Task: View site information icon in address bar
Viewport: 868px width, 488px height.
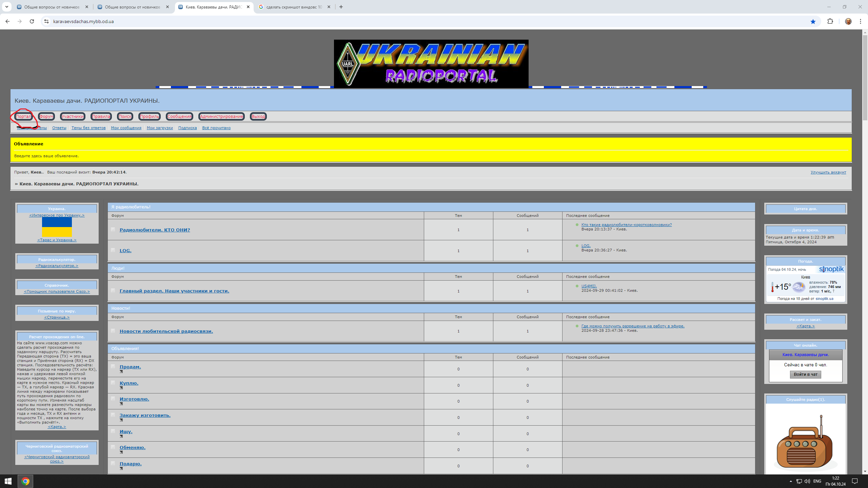Action: click(47, 21)
